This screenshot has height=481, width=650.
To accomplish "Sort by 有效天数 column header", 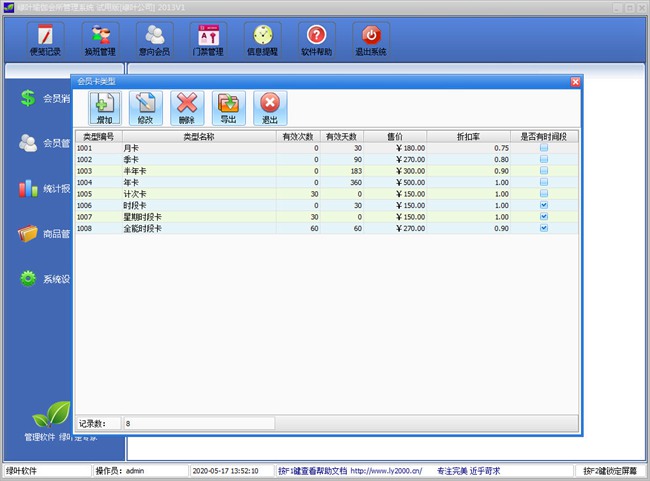I will pyautogui.click(x=342, y=136).
